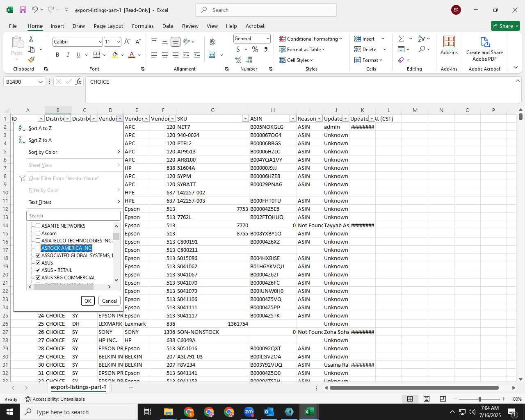This screenshot has width=525, height=420.
Task: Open the General number format dropdown
Action: [268, 39]
